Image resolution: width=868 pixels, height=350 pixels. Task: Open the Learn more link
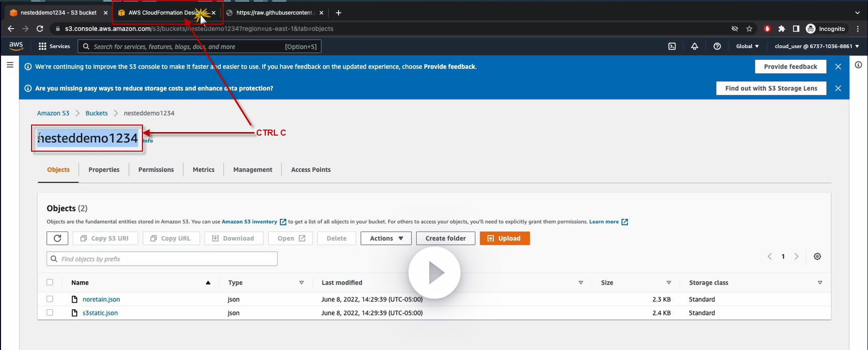[608, 221]
